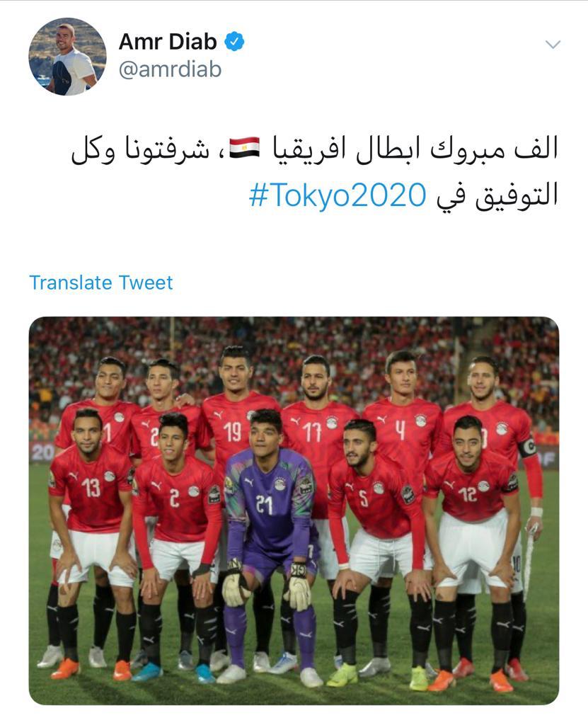
Task: Select the first line of Arabic tweet text
Action: coord(315,149)
